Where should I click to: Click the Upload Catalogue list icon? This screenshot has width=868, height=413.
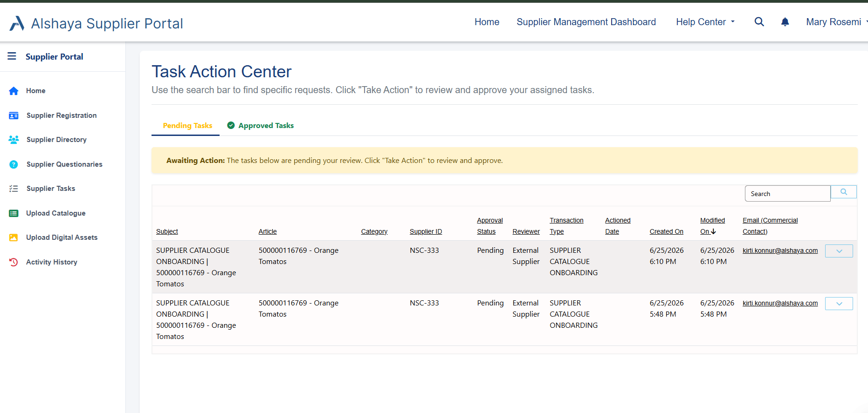click(14, 213)
